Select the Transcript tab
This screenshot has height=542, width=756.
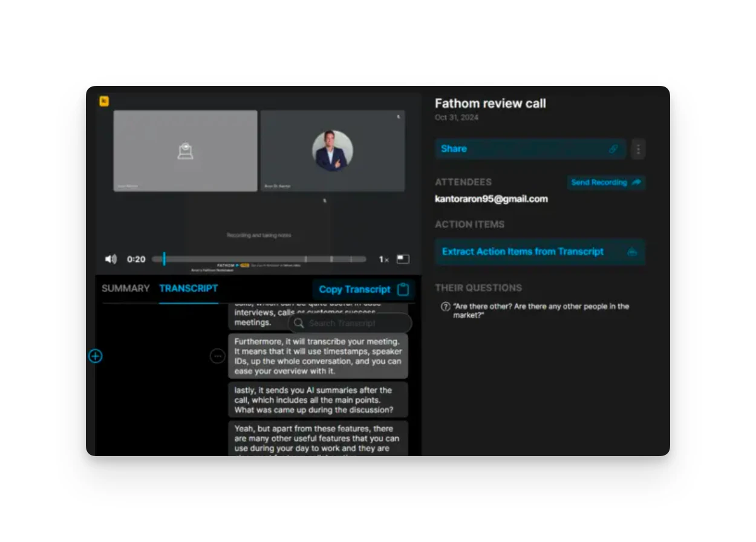pyautogui.click(x=188, y=289)
